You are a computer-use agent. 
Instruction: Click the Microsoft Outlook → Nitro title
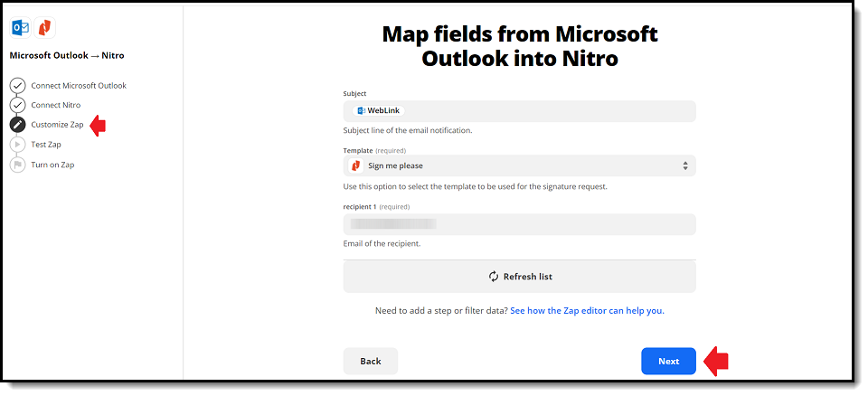(67, 55)
